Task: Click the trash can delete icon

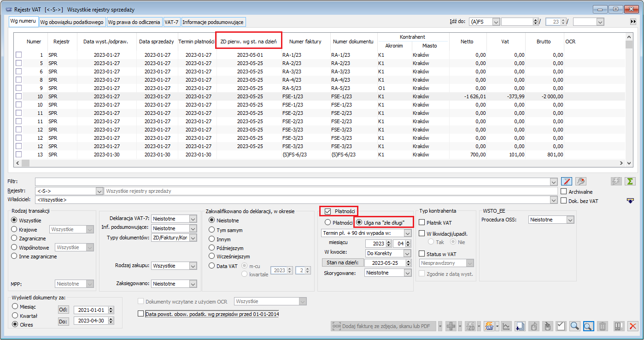Action: [x=602, y=326]
